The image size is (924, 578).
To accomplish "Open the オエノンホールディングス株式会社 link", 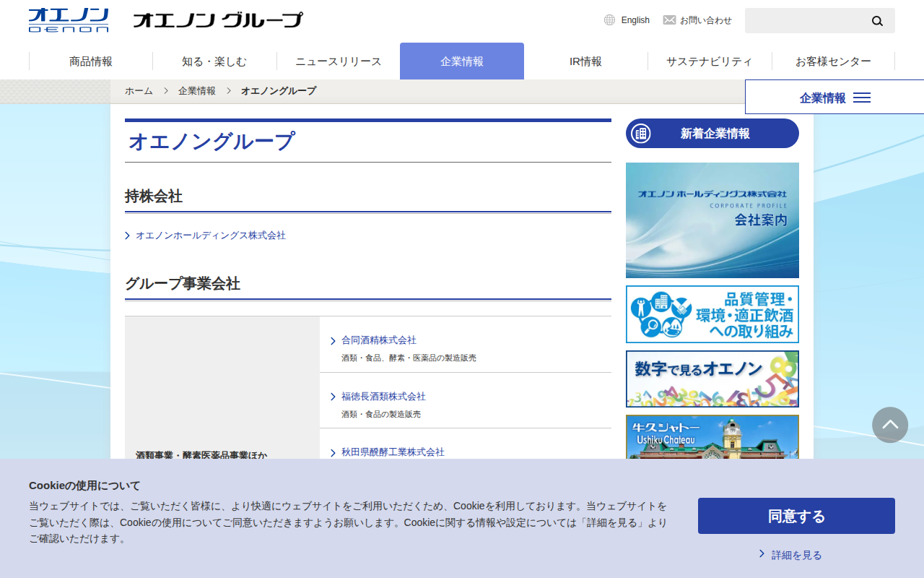I will pos(211,236).
